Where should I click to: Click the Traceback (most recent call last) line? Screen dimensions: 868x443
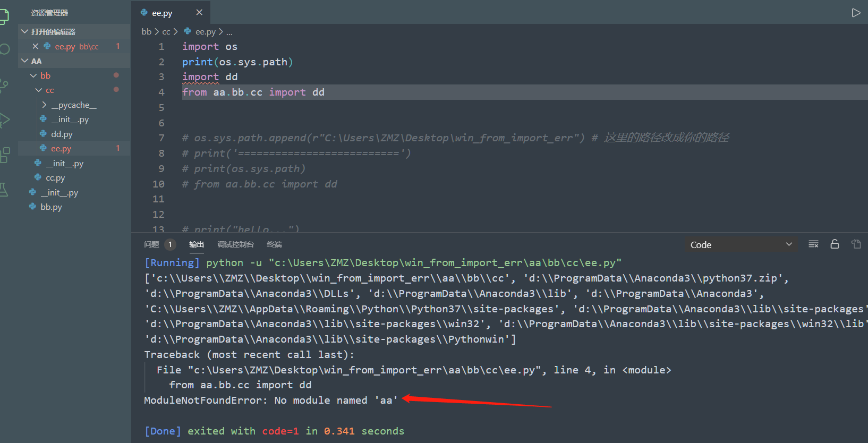pyautogui.click(x=249, y=355)
